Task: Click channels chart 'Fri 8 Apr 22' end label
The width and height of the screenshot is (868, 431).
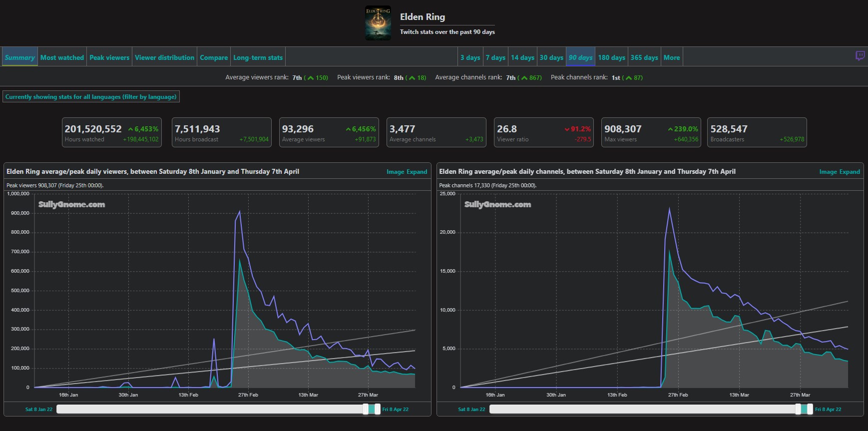Action: (x=828, y=410)
